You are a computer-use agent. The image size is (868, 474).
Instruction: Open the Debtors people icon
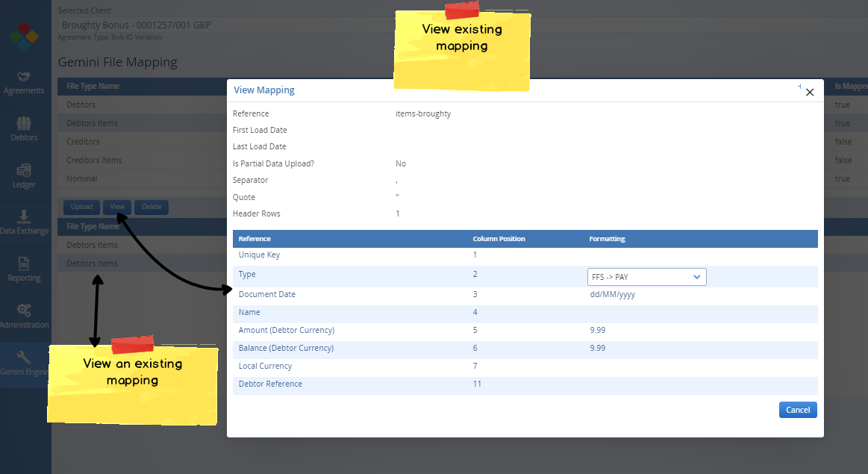point(23,123)
